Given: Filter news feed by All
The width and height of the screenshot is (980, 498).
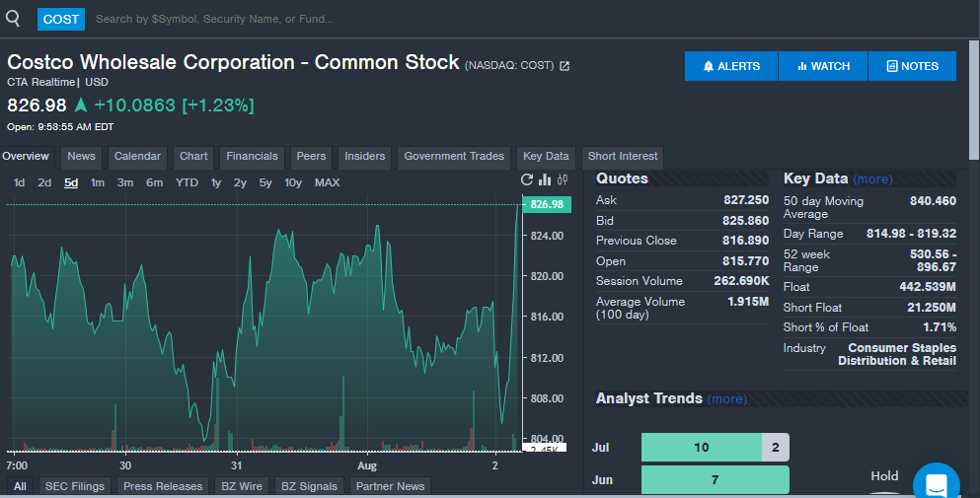Looking at the screenshot, I should (x=20, y=487).
